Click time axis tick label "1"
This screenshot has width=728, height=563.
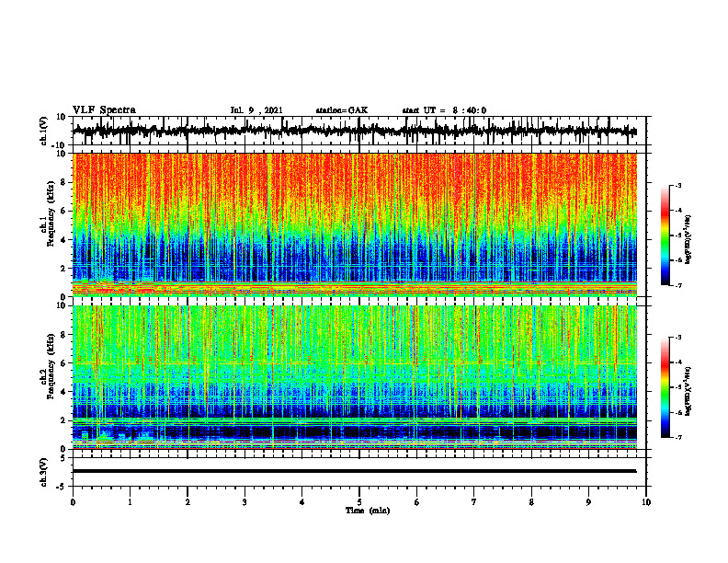[x=130, y=502]
